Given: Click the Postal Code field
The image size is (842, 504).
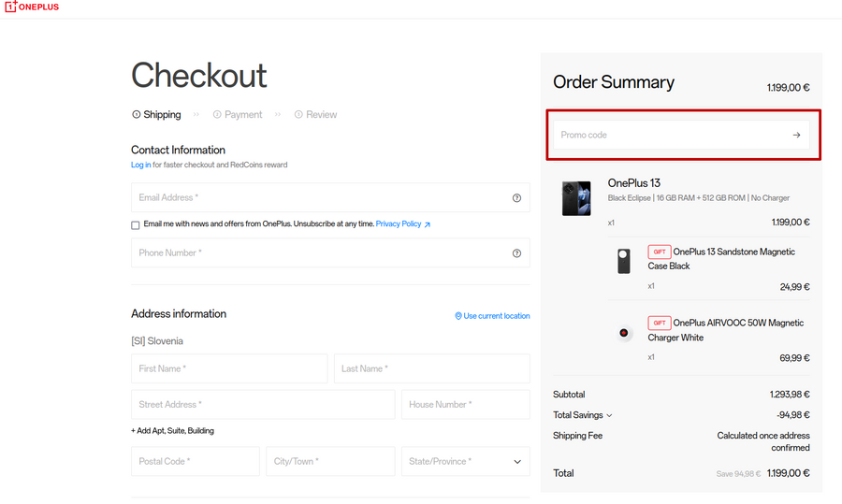Looking at the screenshot, I should [x=195, y=462].
